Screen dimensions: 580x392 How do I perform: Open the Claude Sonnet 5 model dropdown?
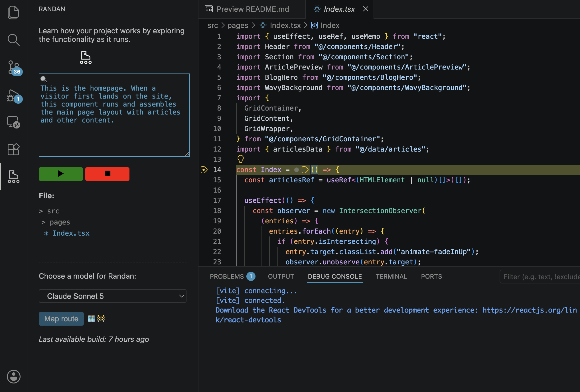coord(113,296)
